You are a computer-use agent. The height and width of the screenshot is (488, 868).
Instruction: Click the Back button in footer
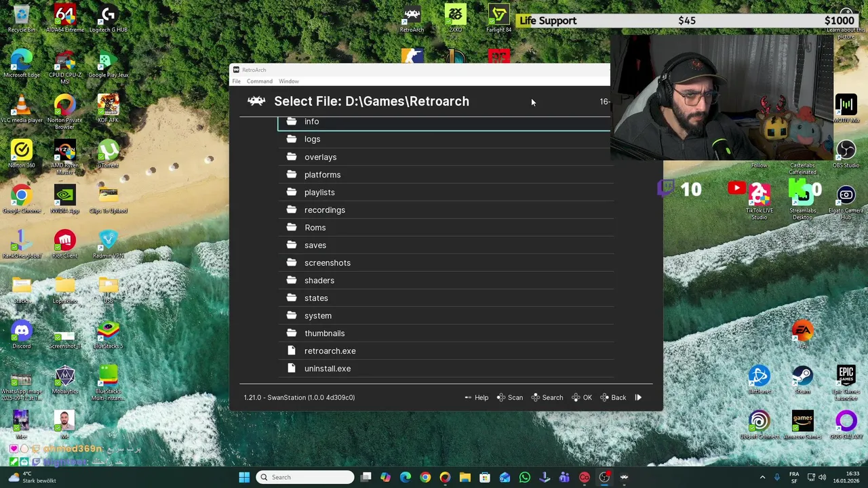point(613,397)
